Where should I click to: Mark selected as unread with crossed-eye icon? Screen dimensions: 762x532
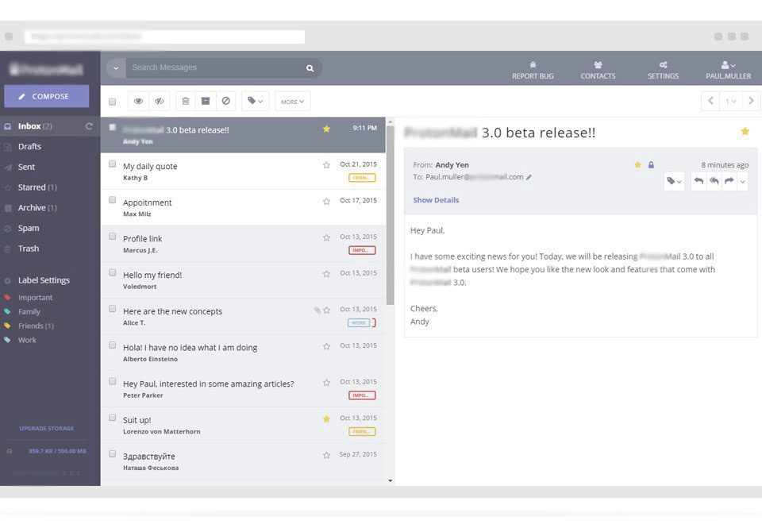[160, 101]
